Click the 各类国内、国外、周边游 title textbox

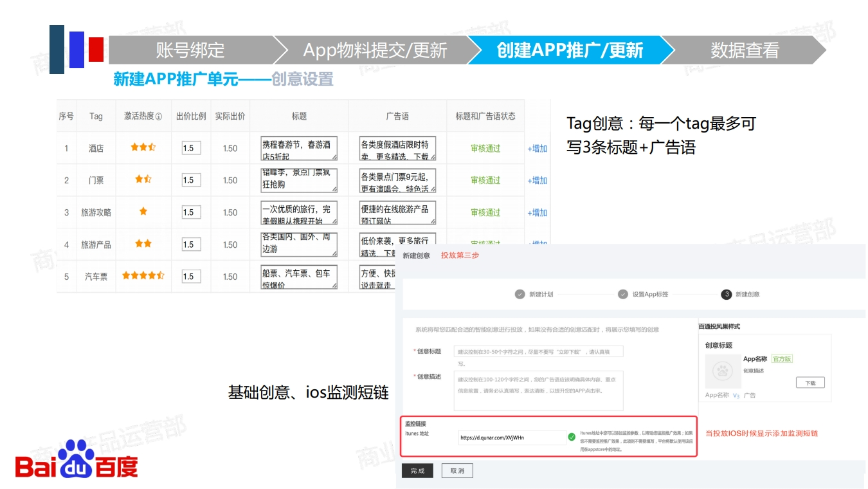[299, 244]
